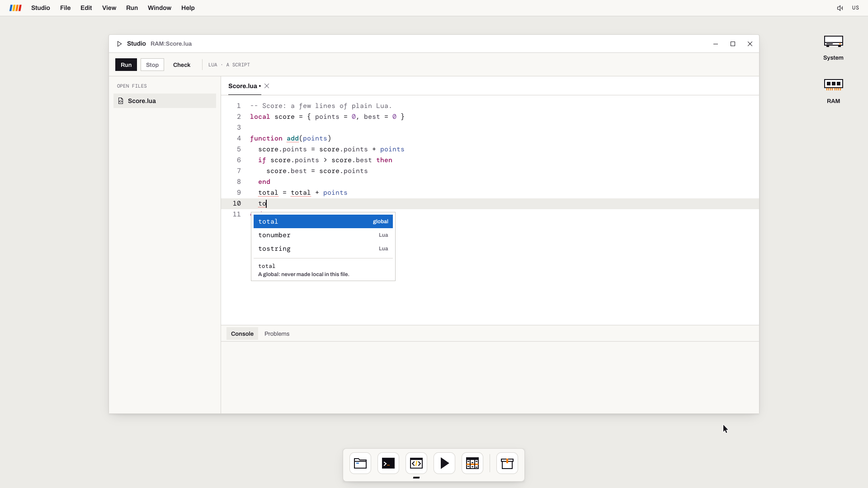The height and width of the screenshot is (488, 868).
Task: Click the comment text on line 1
Action: coord(321,106)
